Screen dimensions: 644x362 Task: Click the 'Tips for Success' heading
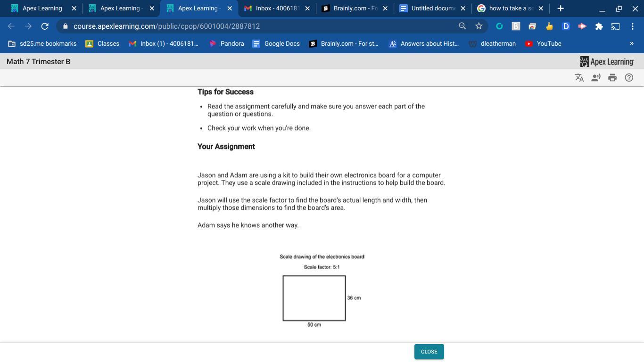(x=225, y=92)
